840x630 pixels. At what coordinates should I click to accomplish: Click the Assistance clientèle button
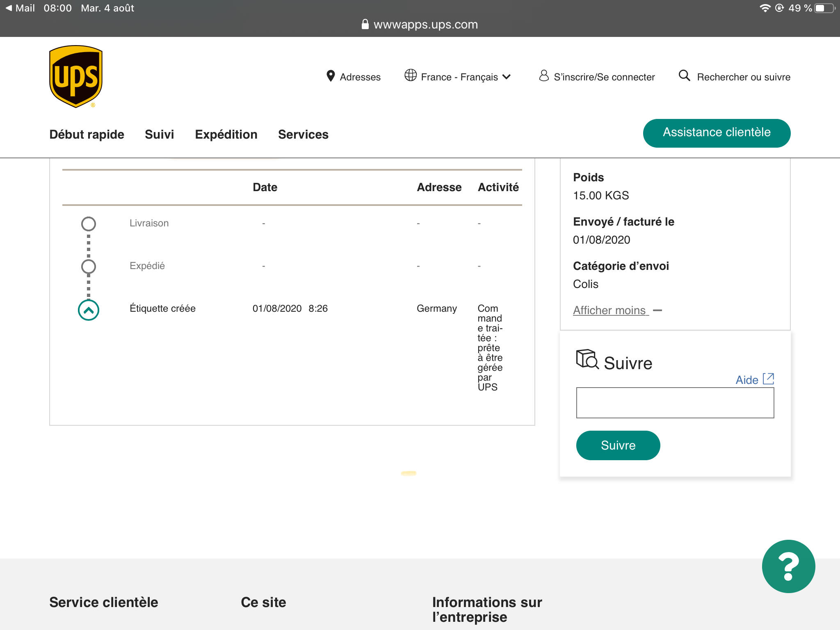[717, 133]
